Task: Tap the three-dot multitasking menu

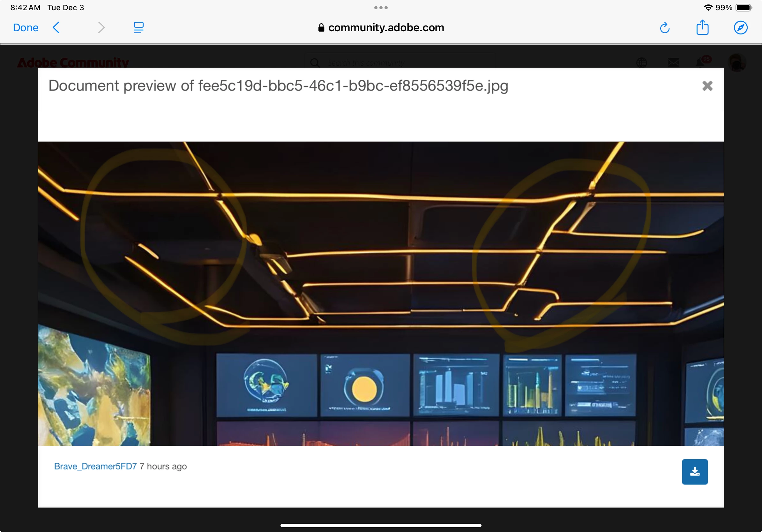Action: (381, 7)
